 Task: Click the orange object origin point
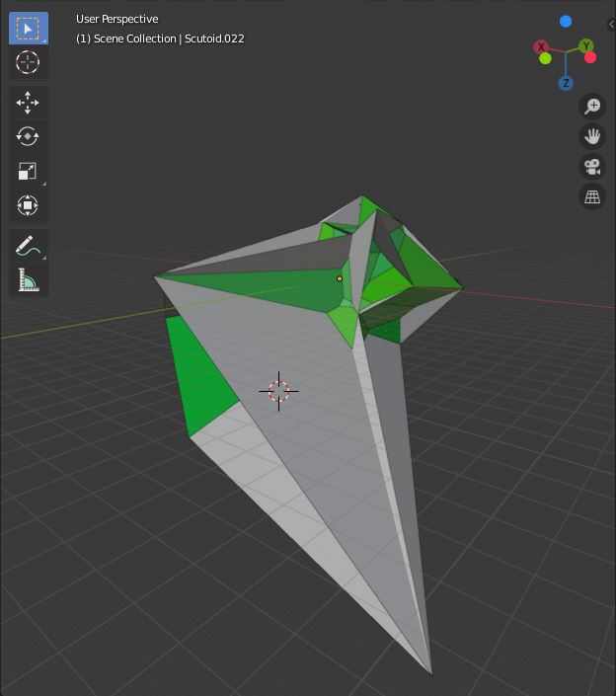pos(340,278)
